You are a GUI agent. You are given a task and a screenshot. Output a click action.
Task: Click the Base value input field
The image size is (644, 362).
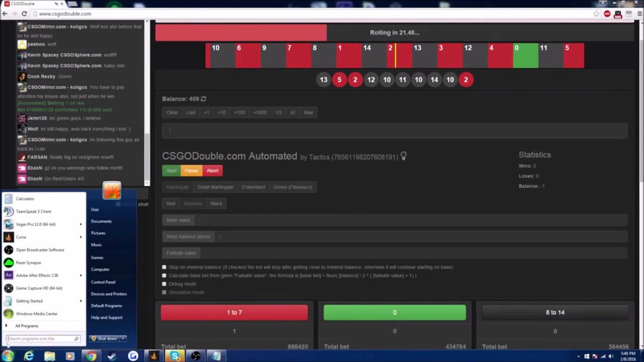(x=411, y=220)
